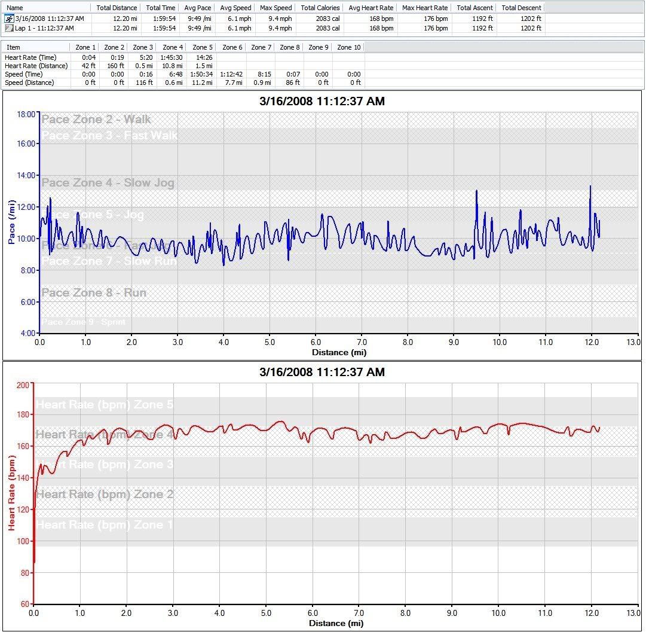646x644 pixels.
Task: Sort by the Name column header
Action: (x=15, y=8)
